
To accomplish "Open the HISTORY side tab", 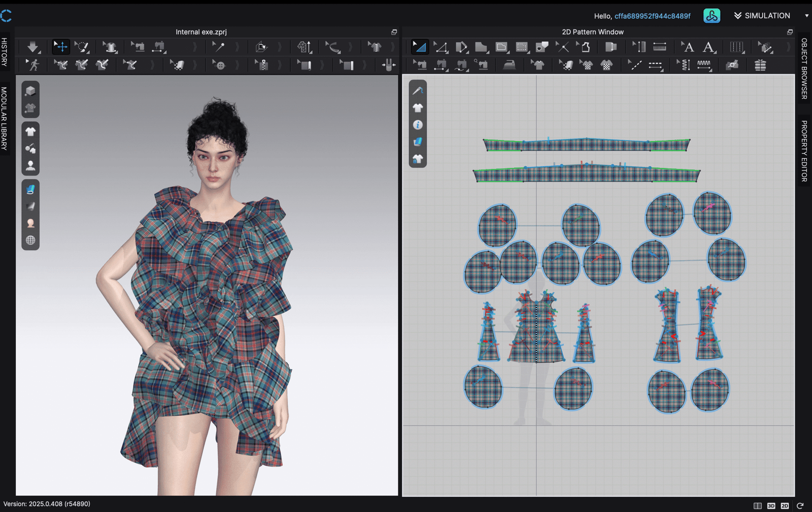I will click(5, 52).
